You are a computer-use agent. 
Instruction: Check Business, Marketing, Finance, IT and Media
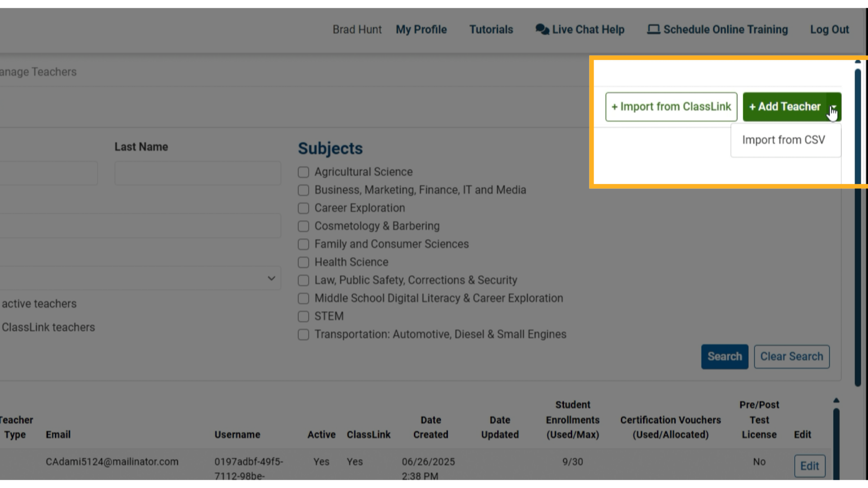pos(303,190)
